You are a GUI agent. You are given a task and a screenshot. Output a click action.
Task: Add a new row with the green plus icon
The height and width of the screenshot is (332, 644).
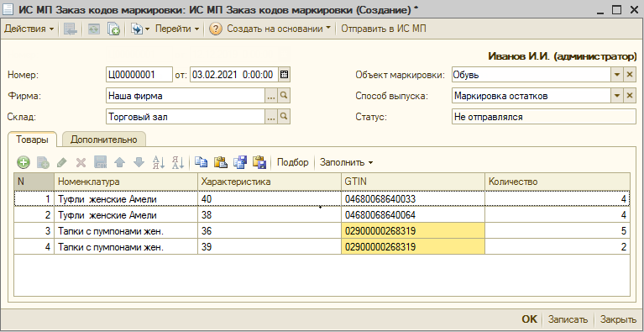pos(24,162)
